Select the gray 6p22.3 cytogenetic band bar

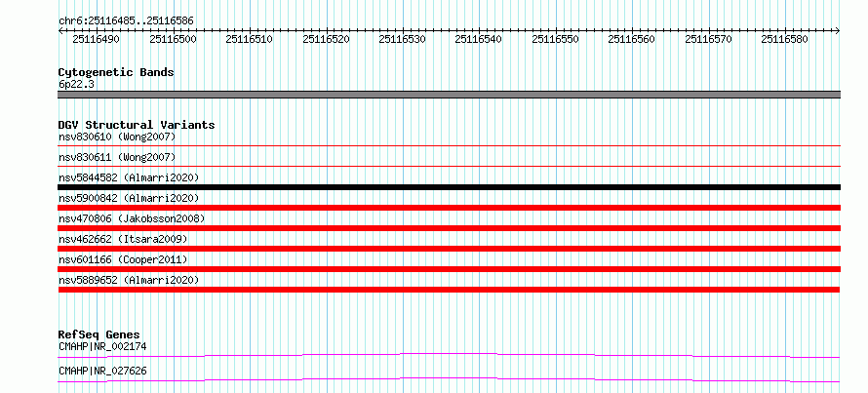point(449,95)
